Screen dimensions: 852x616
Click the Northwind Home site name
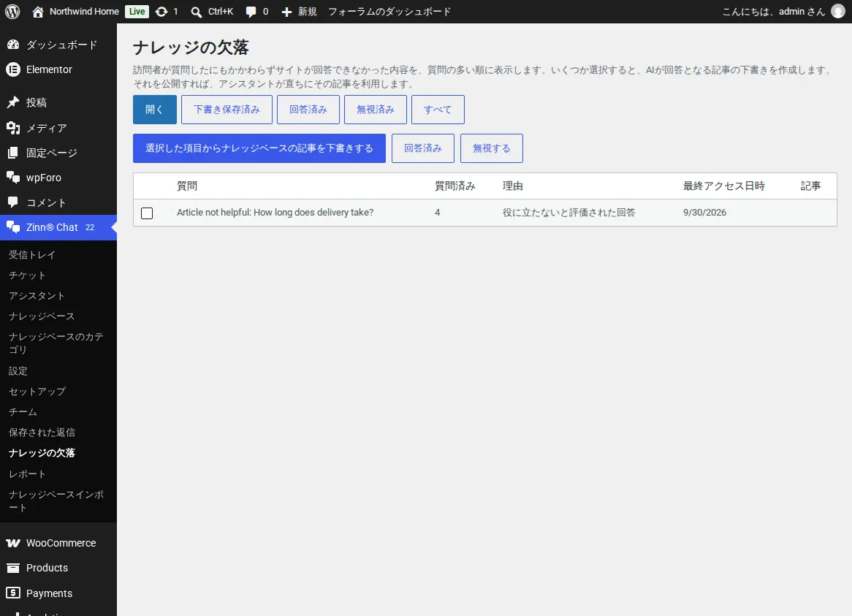tap(84, 12)
